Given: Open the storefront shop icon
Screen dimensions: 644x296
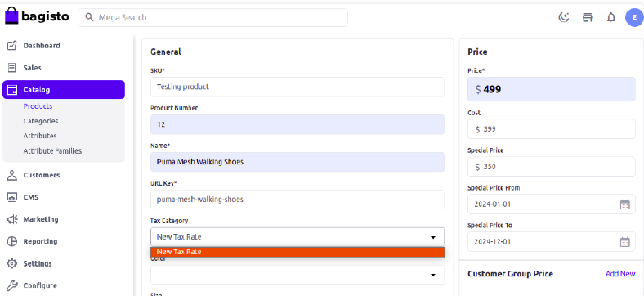Looking at the screenshot, I should (588, 17).
